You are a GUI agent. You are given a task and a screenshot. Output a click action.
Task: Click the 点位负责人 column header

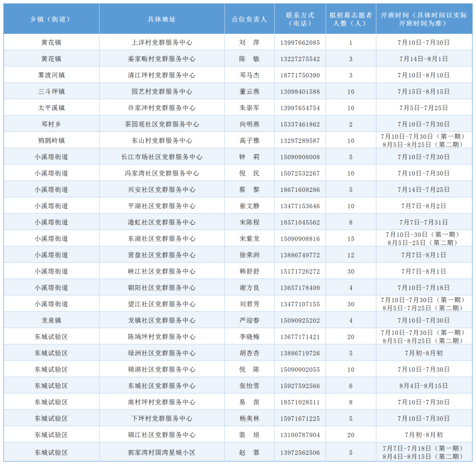(x=249, y=19)
